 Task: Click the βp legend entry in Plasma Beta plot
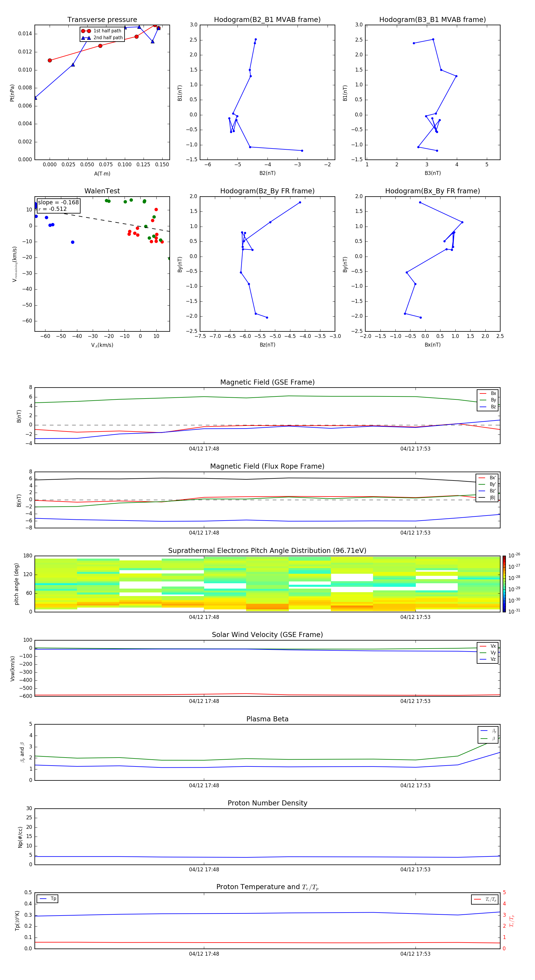(x=488, y=731)
